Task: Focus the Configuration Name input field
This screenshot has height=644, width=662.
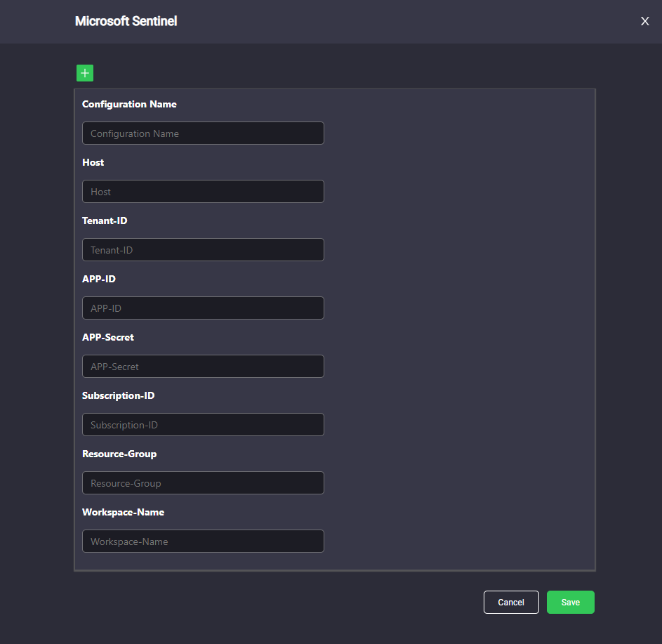Action: pyautogui.click(x=203, y=133)
